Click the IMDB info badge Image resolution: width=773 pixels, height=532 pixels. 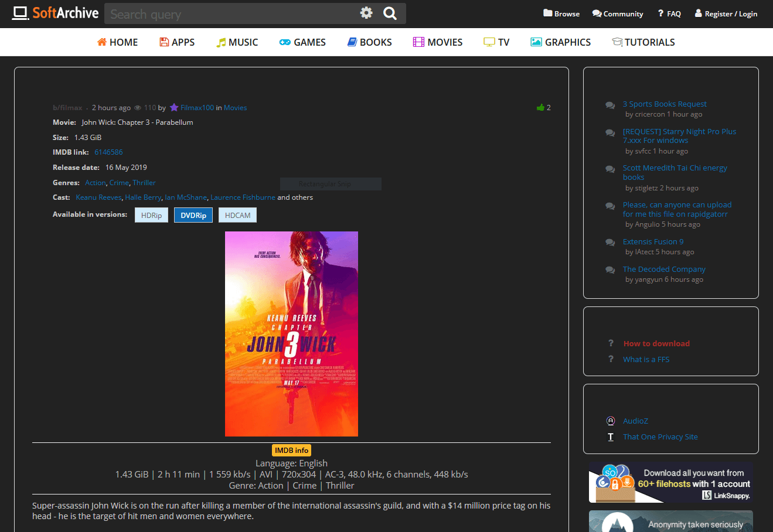coord(292,450)
